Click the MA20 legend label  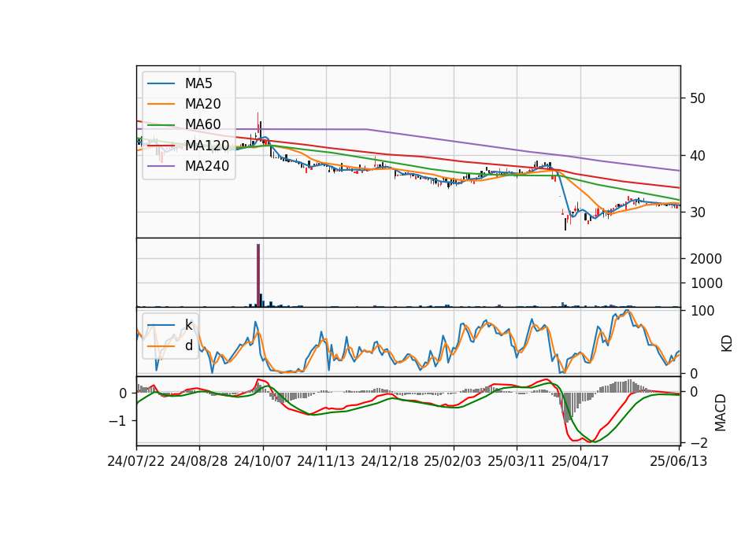202,104
